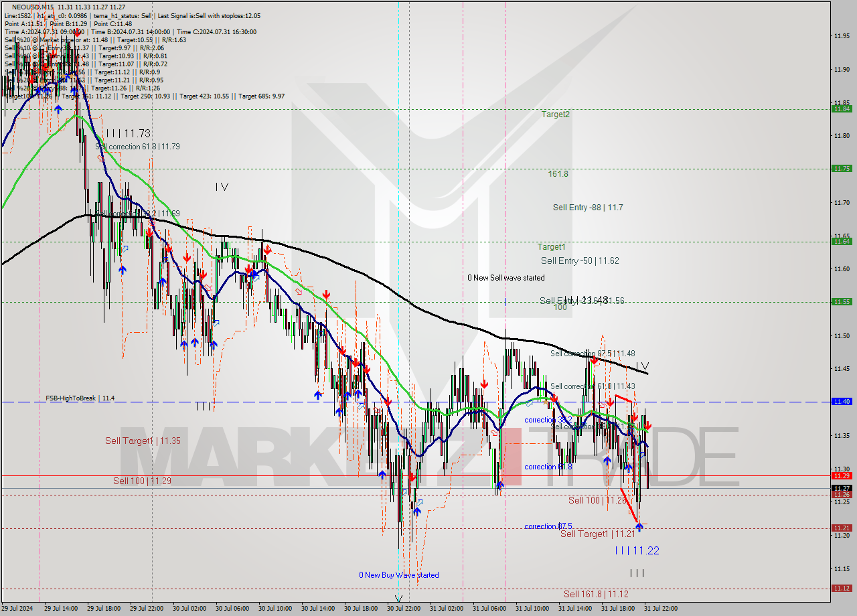Click the blue 11.40 price tag
857x616 pixels.
click(x=842, y=402)
